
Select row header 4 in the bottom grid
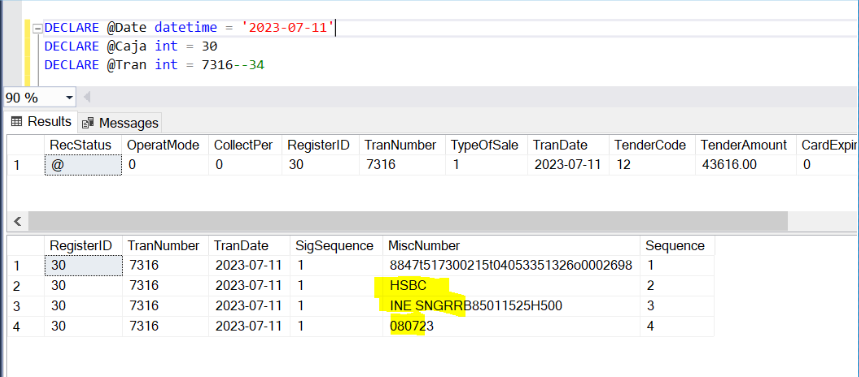coord(25,326)
